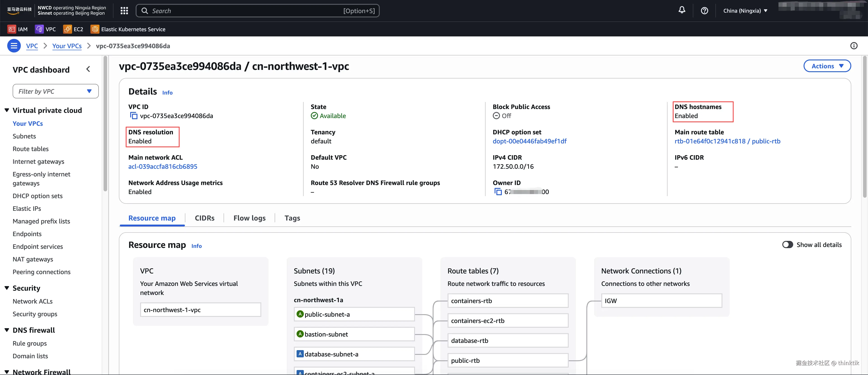Open the Elastic Kubernetes Service shortcut

tap(128, 29)
